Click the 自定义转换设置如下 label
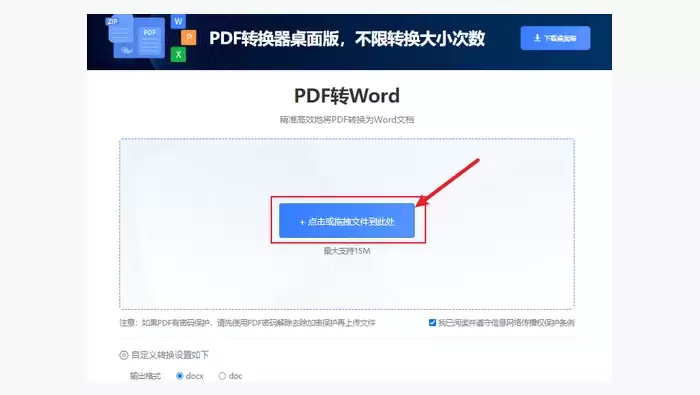700x395 pixels. 170,355
